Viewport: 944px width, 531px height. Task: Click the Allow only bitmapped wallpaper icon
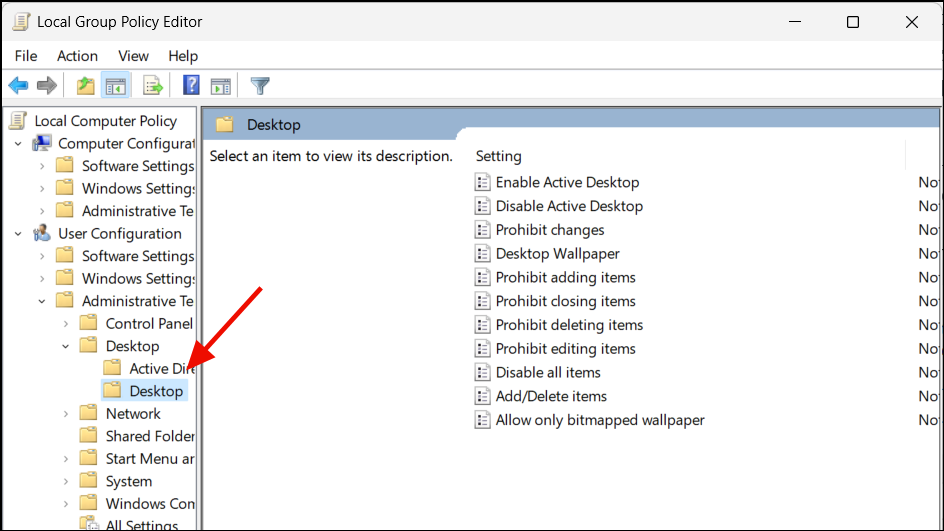482,420
